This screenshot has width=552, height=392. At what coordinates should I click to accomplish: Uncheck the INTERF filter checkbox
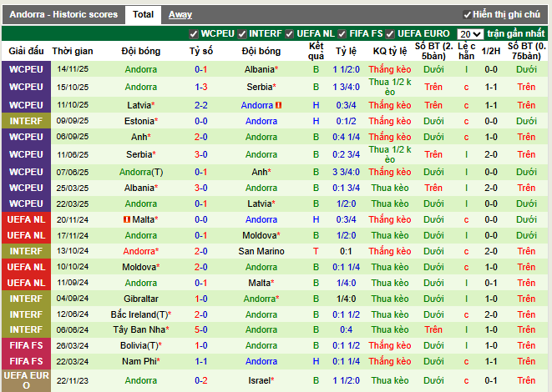[242, 33]
